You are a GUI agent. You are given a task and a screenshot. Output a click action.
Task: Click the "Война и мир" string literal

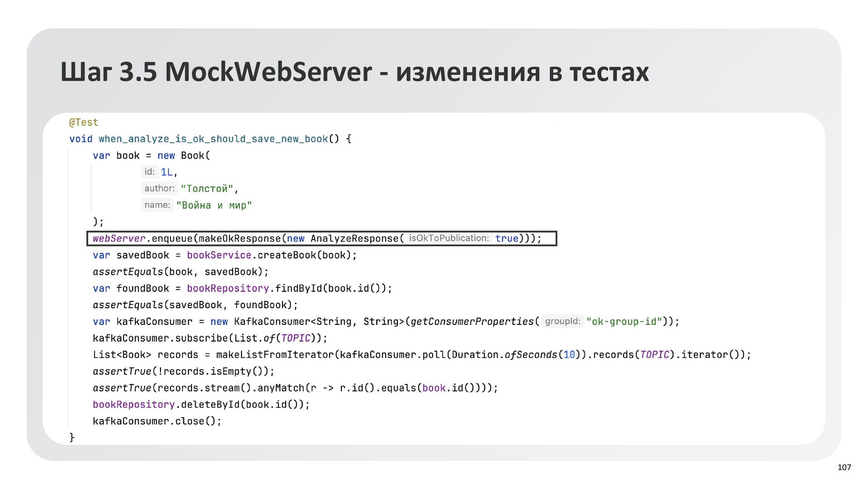pos(214,205)
